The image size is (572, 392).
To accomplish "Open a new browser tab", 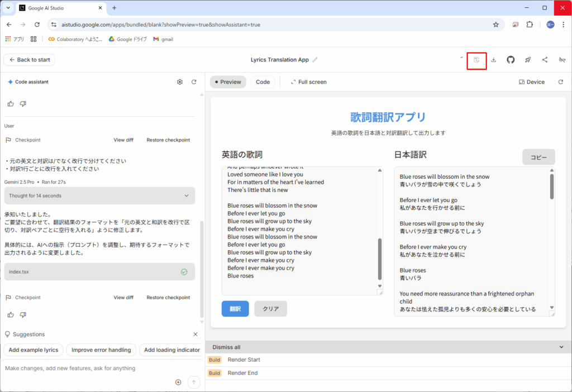I will [114, 8].
